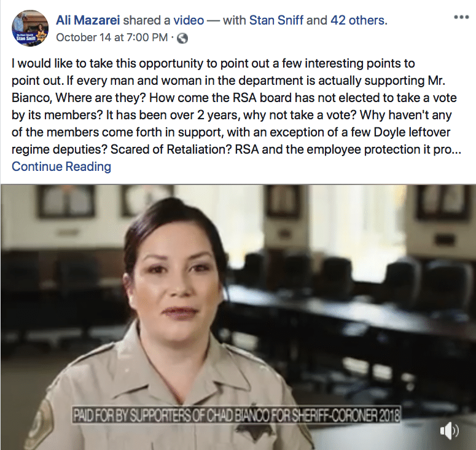Open the Ali Mazarei profile name link
476x450 pixels.
[x=88, y=20]
